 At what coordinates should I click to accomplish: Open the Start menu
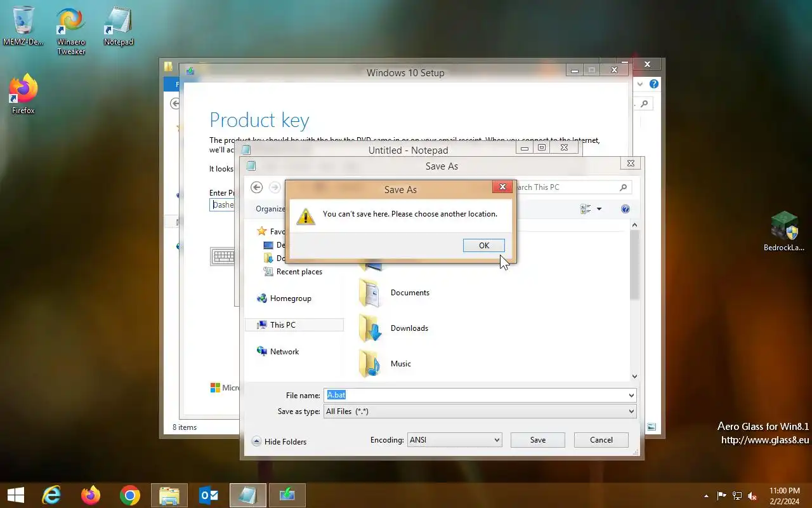pos(16,495)
